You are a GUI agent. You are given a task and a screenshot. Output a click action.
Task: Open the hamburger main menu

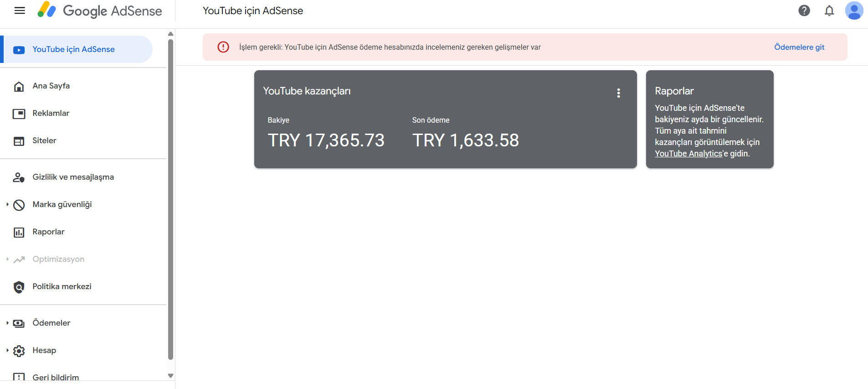[x=20, y=10]
